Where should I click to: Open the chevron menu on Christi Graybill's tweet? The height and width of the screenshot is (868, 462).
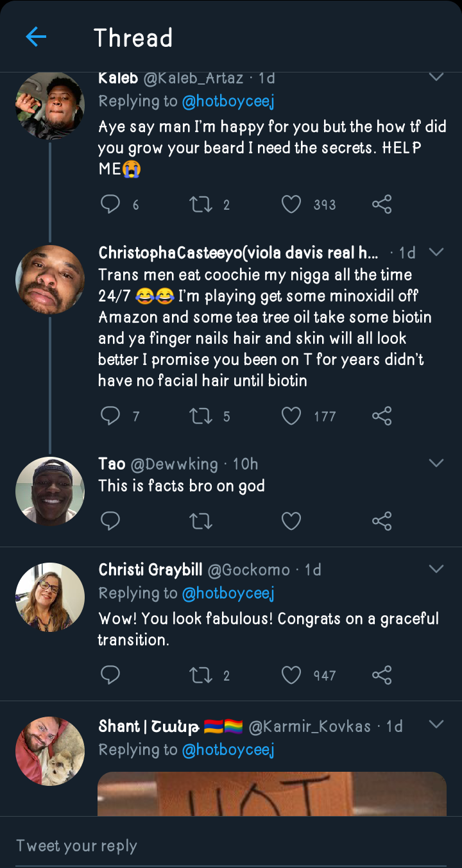(x=436, y=569)
